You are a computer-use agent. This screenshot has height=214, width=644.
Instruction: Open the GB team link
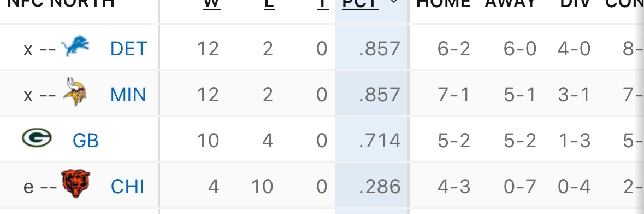[x=86, y=141]
